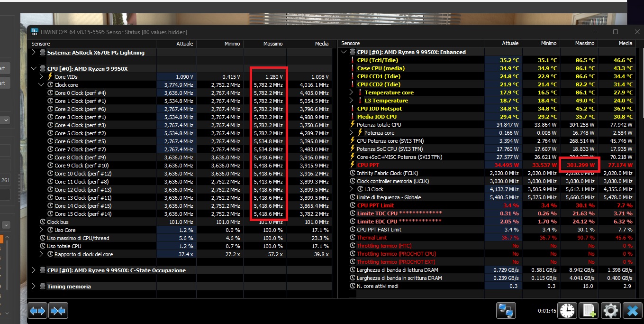The image size is (644, 324).
Task: Click the lightning icon beside Potenza totale CPU
Action: pos(352,125)
